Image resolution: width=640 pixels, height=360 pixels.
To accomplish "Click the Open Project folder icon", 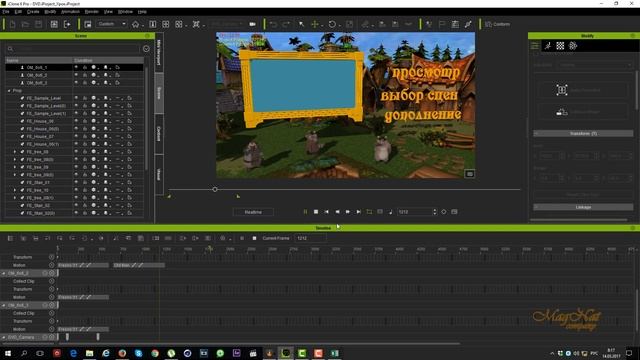I will (25, 24).
